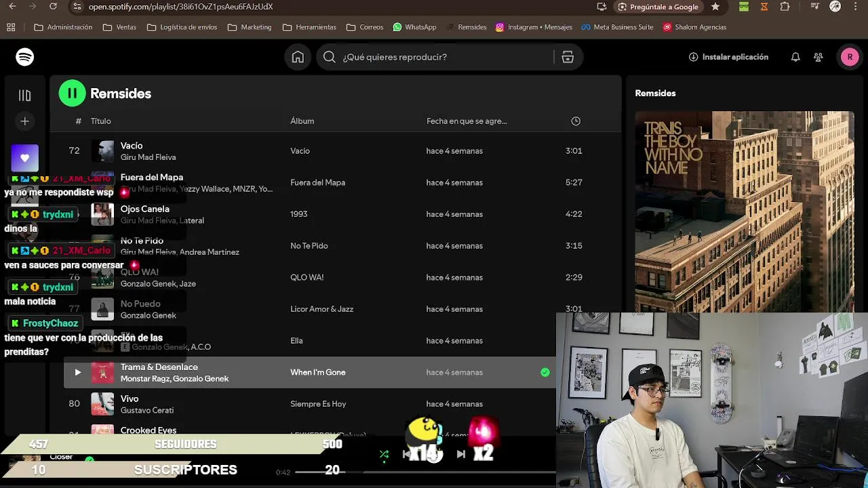Open WhatsApp bookmark
The height and width of the screenshot is (488, 868).
pos(414,27)
